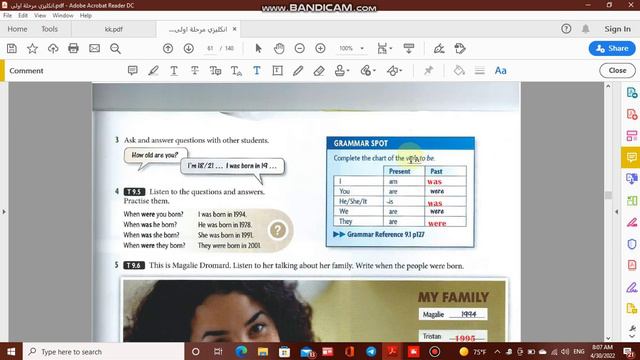
Task: Open Microsoft Edge from taskbar
Action: coord(241,351)
